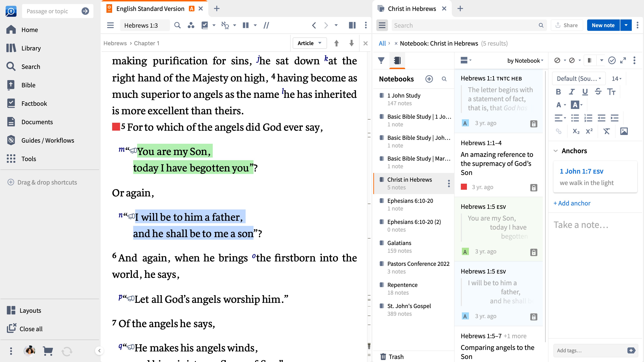Clear formatting in the note editor
Image resolution: width=644 pixels, height=362 pixels.
pos(606,131)
